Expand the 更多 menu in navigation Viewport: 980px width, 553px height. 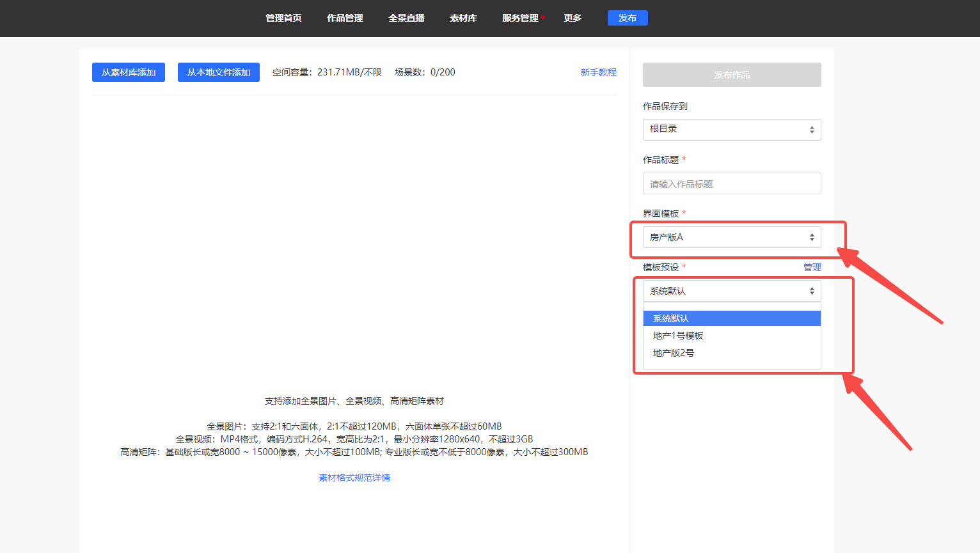tap(573, 18)
